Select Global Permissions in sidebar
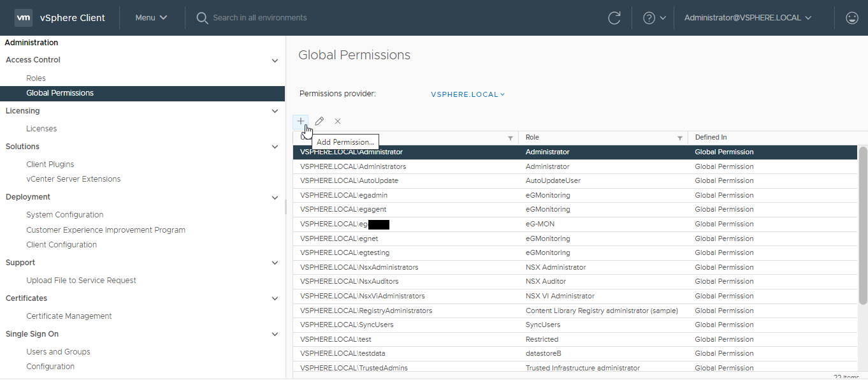Viewport: 868px width, 380px height. 142,93
